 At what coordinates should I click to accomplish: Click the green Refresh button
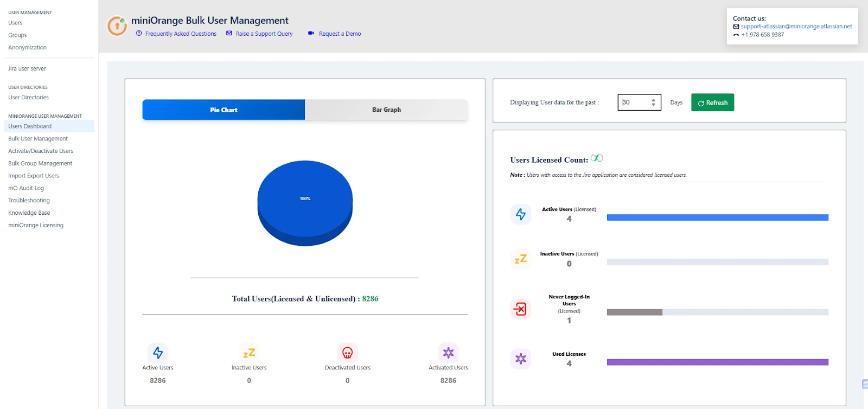point(712,103)
